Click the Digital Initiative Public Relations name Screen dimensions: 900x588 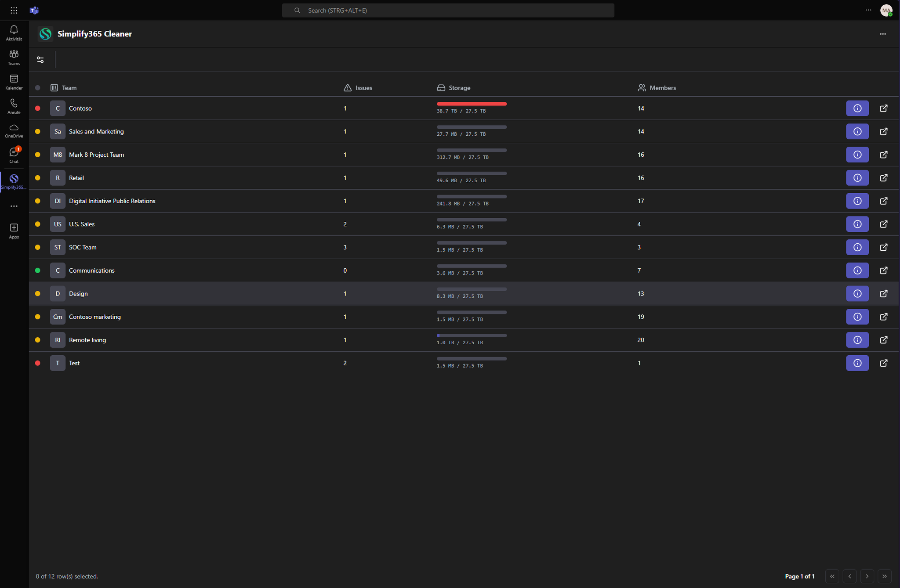point(112,201)
